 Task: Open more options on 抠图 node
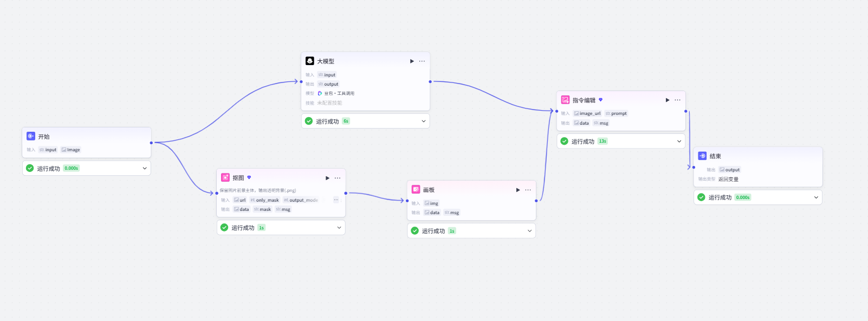[338, 178]
